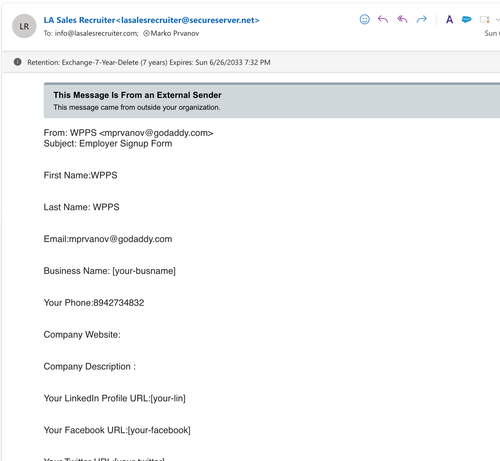Click the 'Company Description :' line

pos(90,367)
